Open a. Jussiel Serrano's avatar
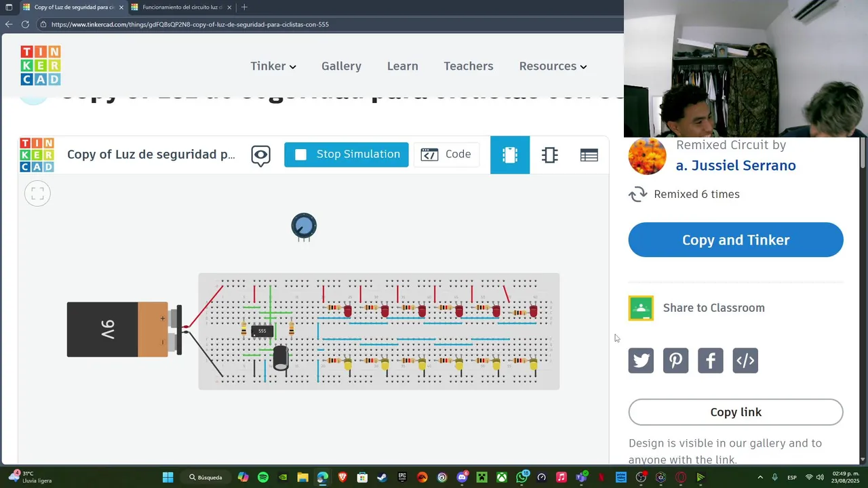The height and width of the screenshot is (488, 868). click(647, 156)
